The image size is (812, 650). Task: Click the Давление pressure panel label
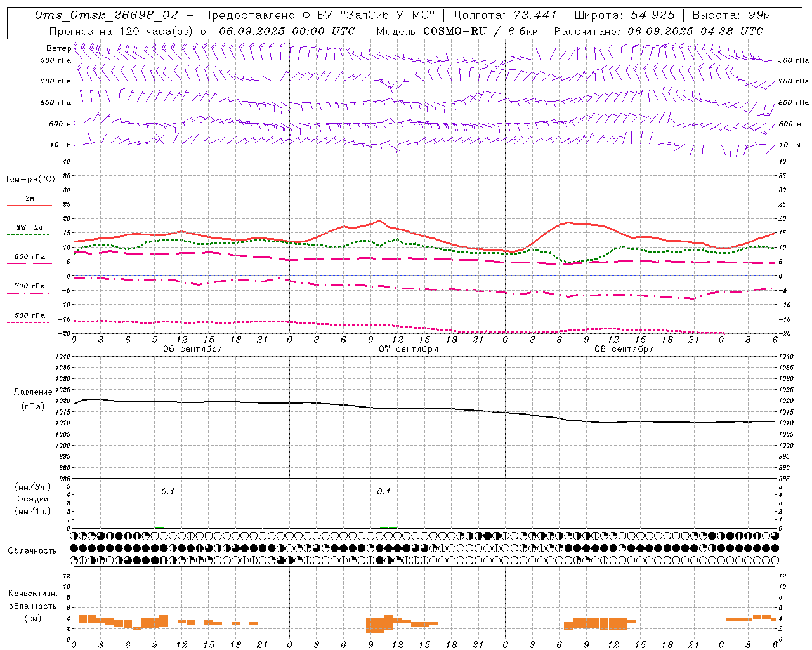point(32,392)
